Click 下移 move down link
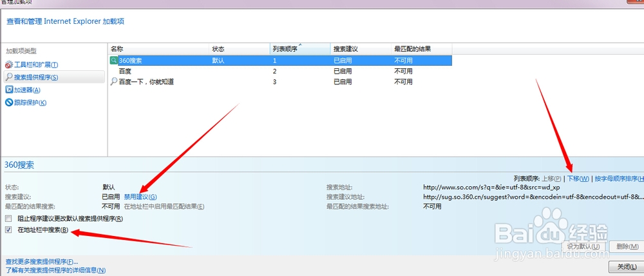This screenshot has width=644, height=276. tap(578, 179)
